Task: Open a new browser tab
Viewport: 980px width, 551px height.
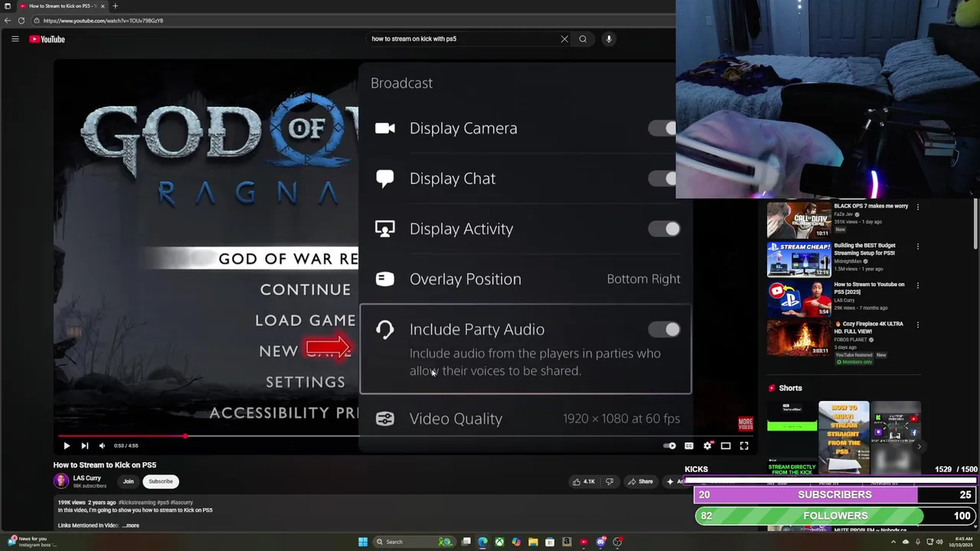Action: (x=115, y=6)
